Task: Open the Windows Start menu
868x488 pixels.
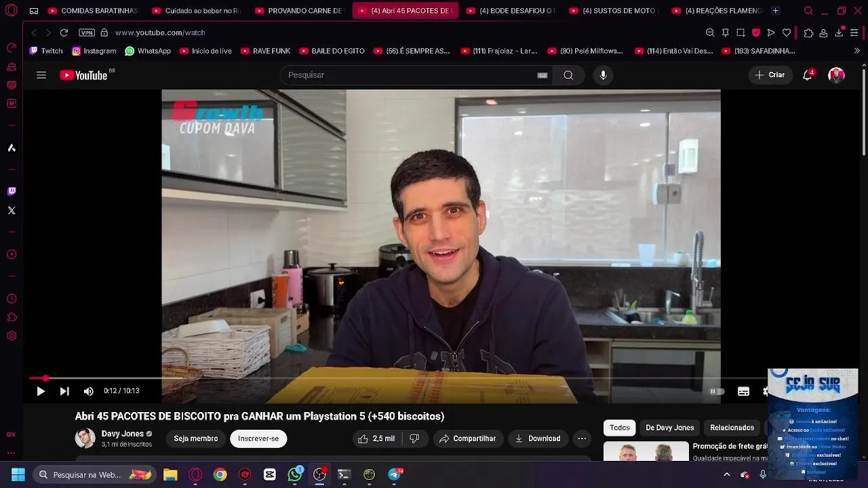Action: [x=18, y=474]
